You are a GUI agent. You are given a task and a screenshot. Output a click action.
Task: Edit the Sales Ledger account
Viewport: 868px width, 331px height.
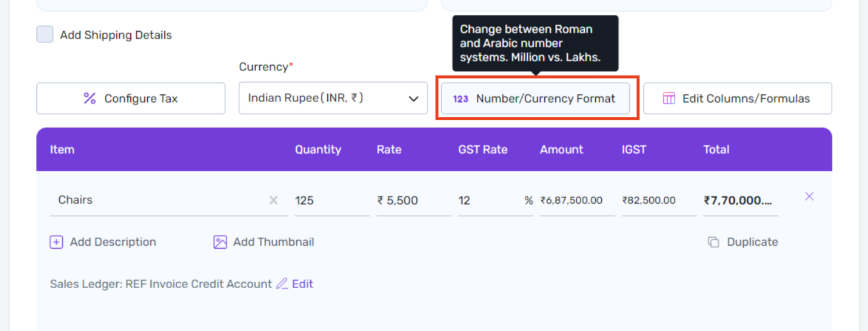click(295, 284)
